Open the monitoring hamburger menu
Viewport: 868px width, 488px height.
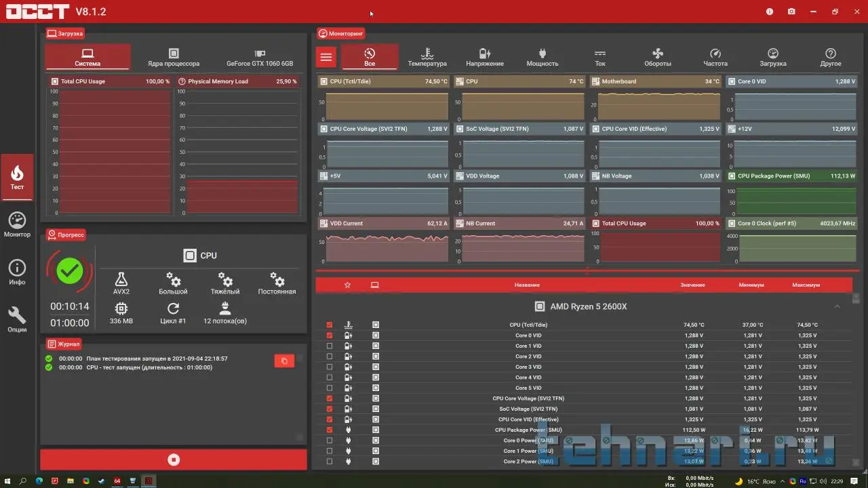click(326, 57)
